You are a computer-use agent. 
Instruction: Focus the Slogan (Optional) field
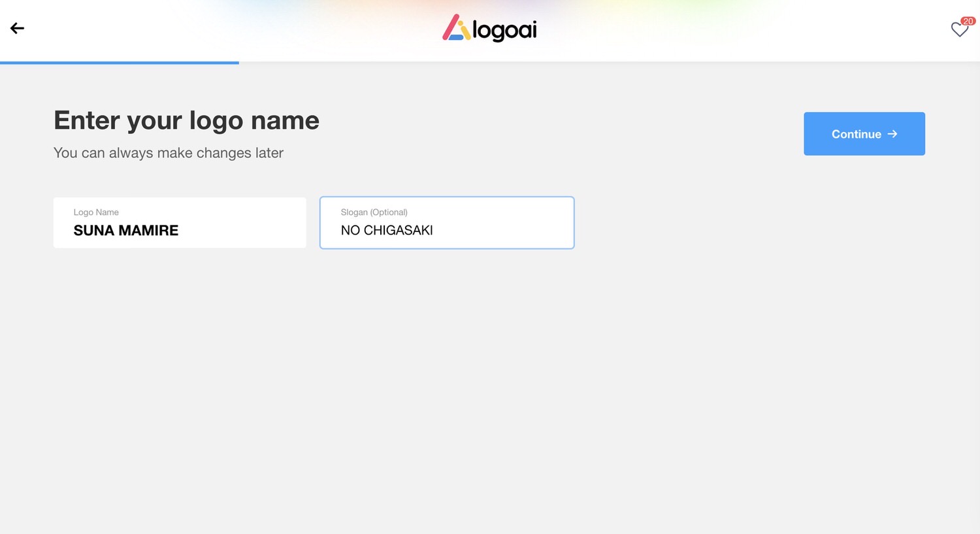(x=447, y=223)
